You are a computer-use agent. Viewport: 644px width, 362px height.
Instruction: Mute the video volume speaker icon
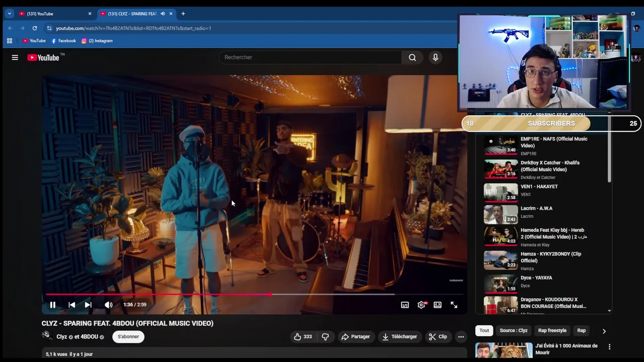pyautogui.click(x=109, y=305)
